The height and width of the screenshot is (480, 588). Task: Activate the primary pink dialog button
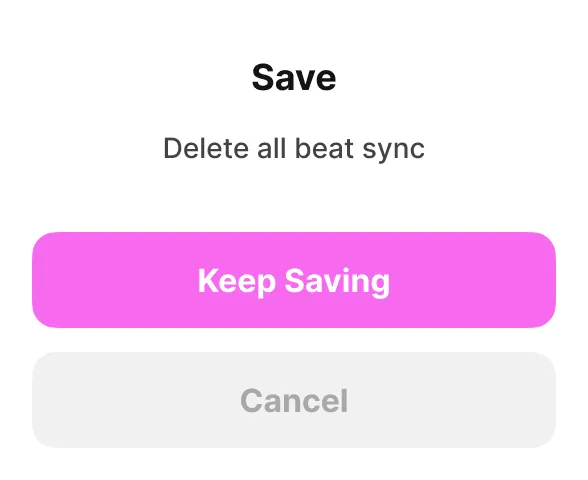tap(294, 280)
